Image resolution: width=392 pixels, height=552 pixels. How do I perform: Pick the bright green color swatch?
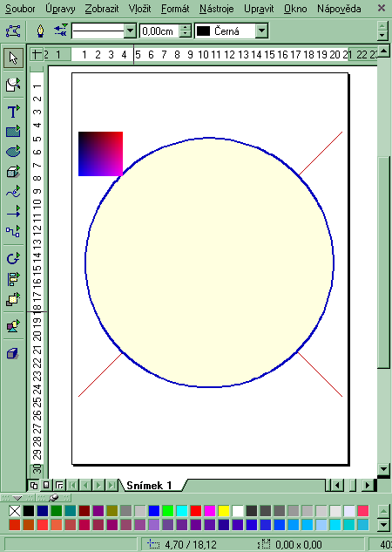click(x=168, y=510)
